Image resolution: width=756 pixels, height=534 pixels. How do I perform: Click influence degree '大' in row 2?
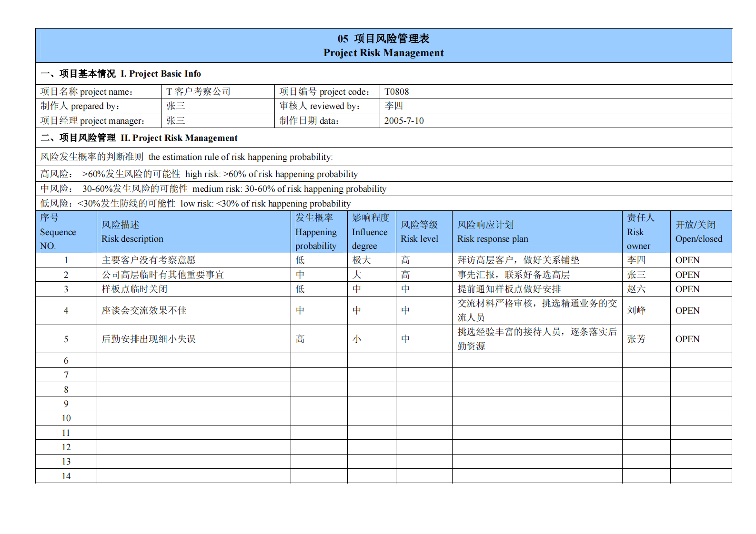[357, 275]
